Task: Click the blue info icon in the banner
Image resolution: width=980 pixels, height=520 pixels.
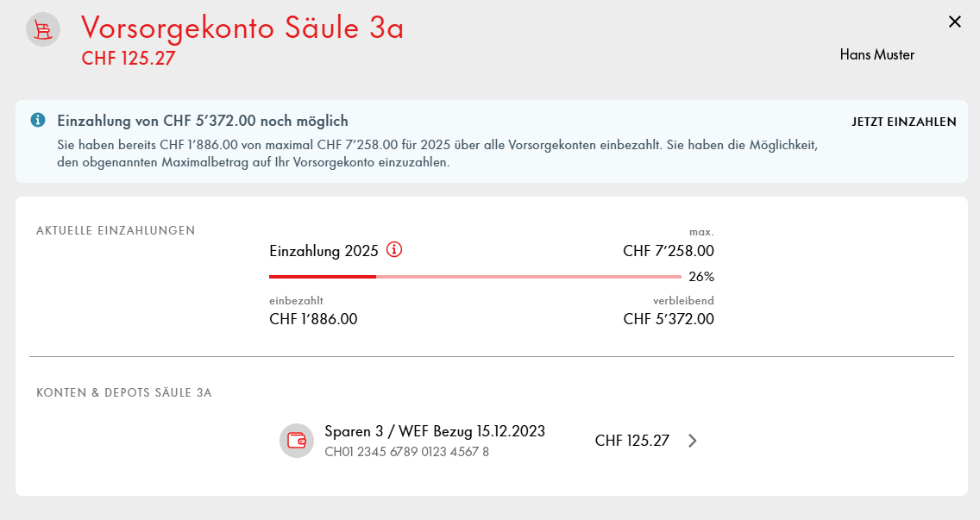Action: (x=38, y=121)
